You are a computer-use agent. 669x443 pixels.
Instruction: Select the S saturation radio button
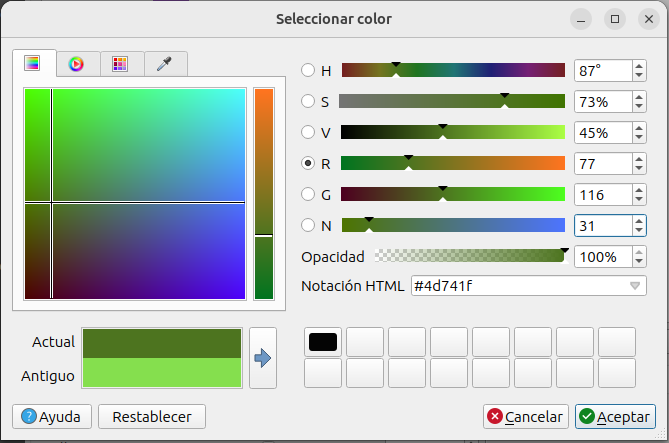point(309,102)
